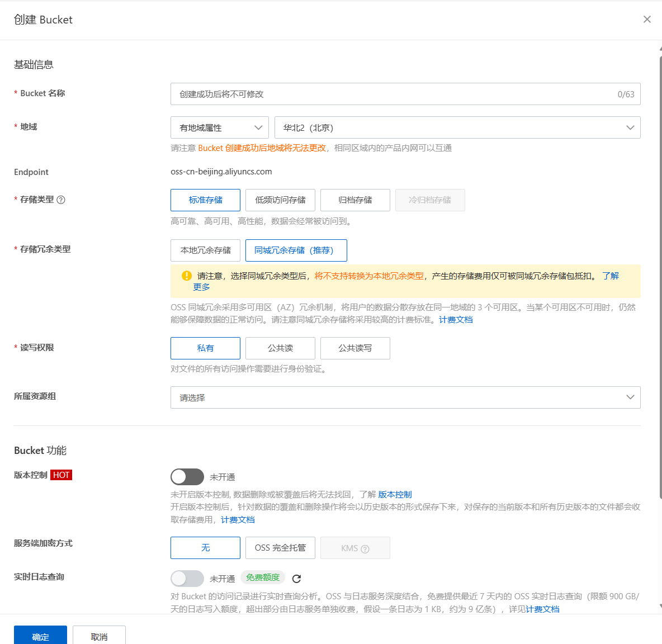Viewport: 662px width, 644px height.
Task: Open the 计费文档 link under version control
Action: (238, 520)
